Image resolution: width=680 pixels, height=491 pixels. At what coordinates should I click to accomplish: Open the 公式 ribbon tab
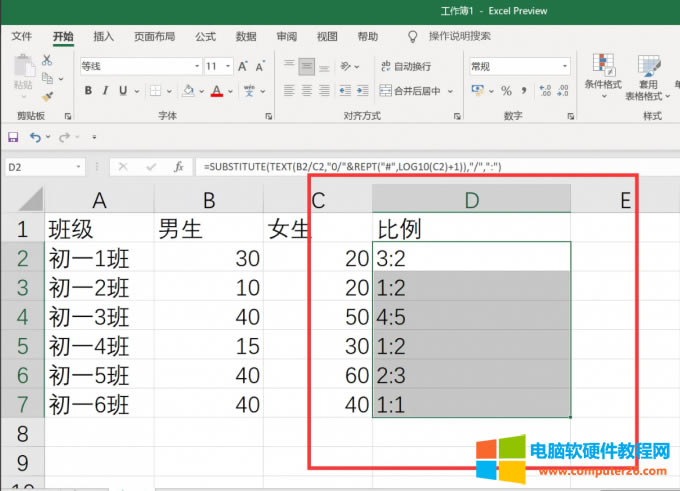(205, 36)
